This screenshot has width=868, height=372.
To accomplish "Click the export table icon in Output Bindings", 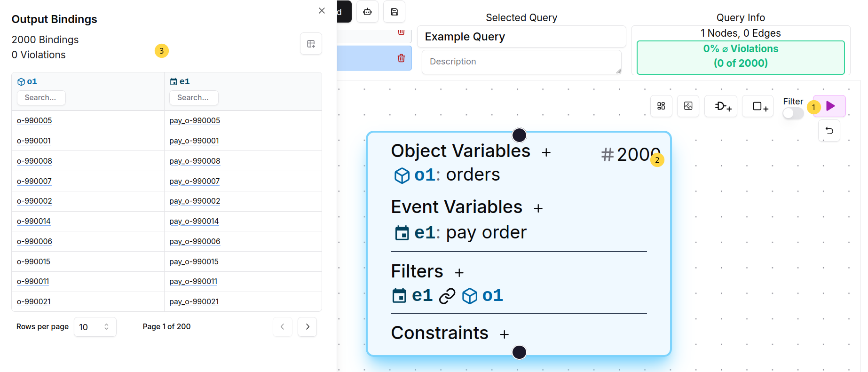I will pyautogui.click(x=311, y=44).
